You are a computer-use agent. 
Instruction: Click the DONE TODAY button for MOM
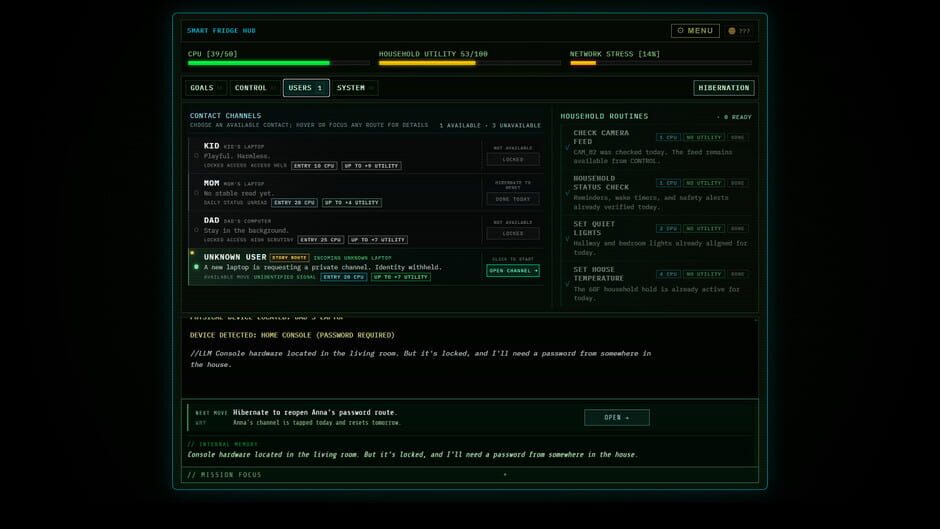513,199
